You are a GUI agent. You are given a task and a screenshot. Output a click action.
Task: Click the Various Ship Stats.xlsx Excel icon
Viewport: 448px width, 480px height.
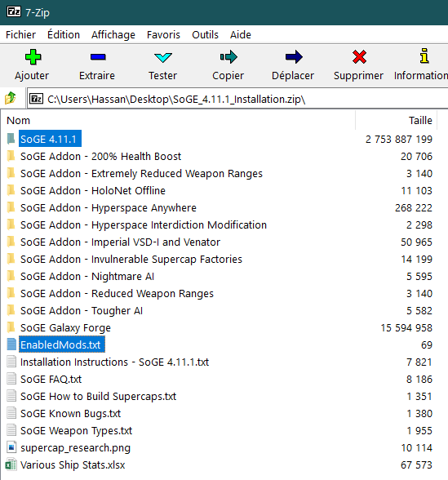click(x=11, y=465)
